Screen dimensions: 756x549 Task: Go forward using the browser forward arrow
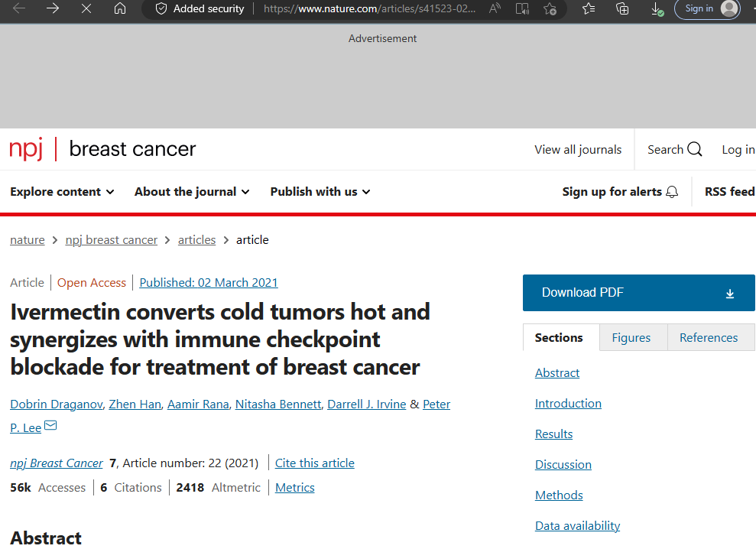coord(53,8)
